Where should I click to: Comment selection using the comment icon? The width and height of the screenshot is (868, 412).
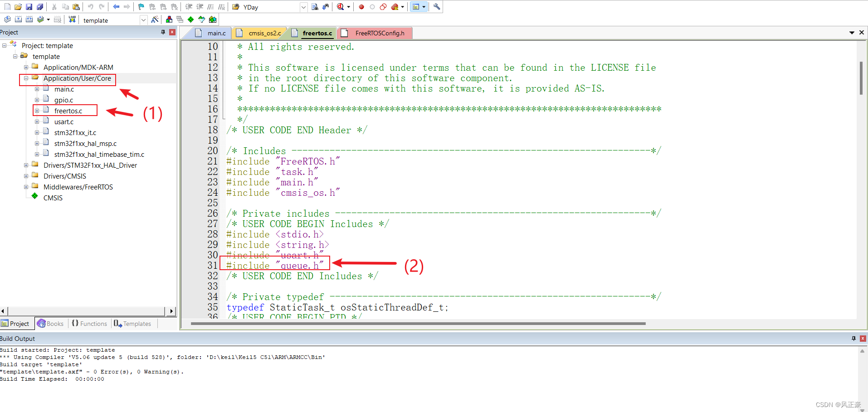click(210, 7)
